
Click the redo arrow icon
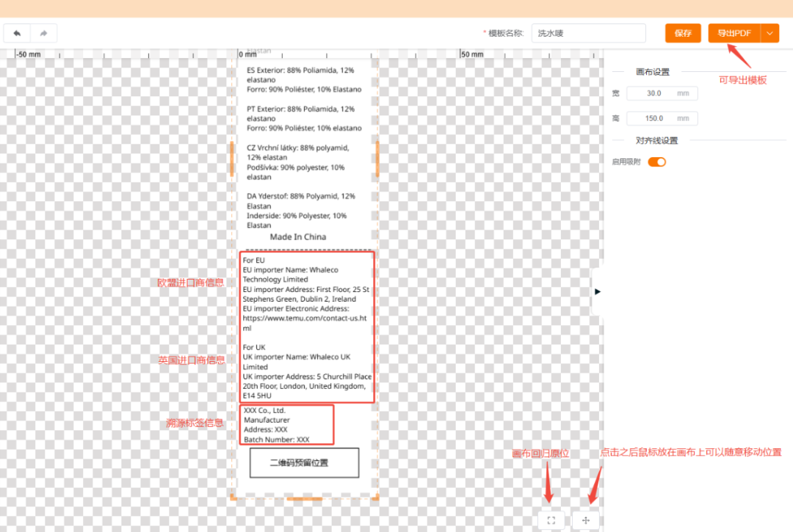[43, 33]
